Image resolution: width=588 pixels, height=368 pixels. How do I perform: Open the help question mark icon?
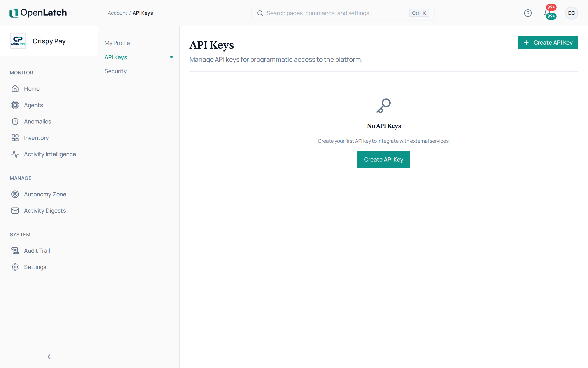click(528, 13)
